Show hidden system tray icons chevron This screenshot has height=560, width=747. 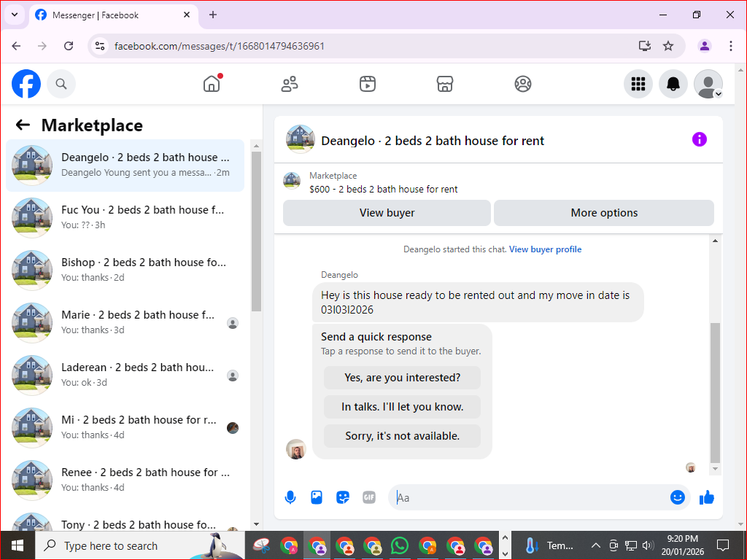point(595,545)
